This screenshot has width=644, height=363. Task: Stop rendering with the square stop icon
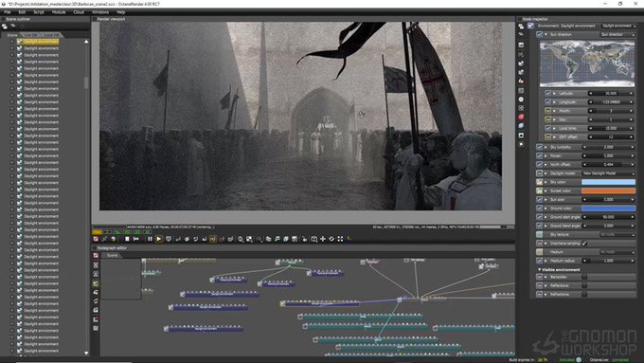(127, 239)
